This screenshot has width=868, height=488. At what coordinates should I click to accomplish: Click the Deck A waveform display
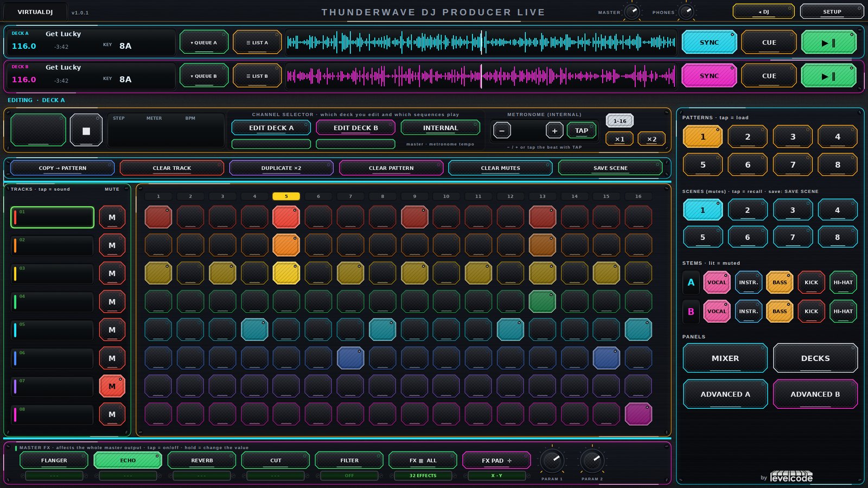pyautogui.click(x=481, y=42)
